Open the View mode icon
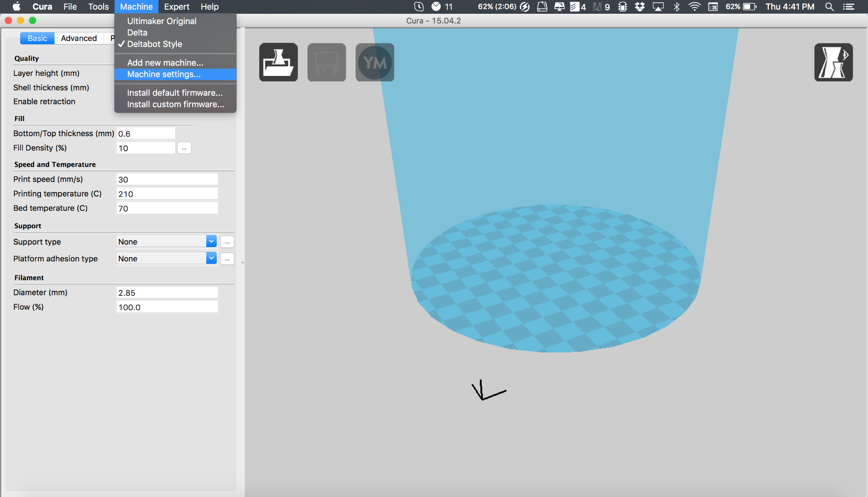The width and height of the screenshot is (868, 497). (x=833, y=62)
